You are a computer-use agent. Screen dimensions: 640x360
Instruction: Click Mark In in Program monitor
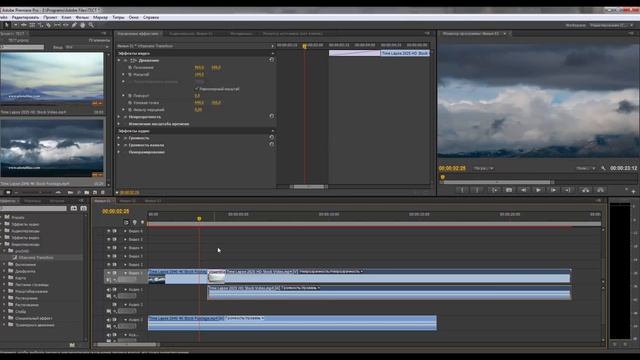pos(462,190)
